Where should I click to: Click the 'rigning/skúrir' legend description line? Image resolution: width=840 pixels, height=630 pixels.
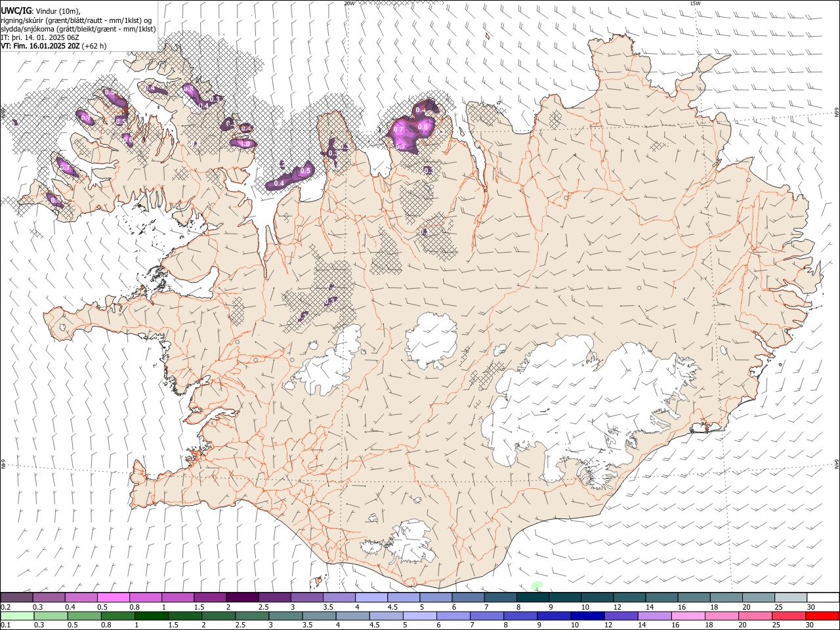[76, 20]
